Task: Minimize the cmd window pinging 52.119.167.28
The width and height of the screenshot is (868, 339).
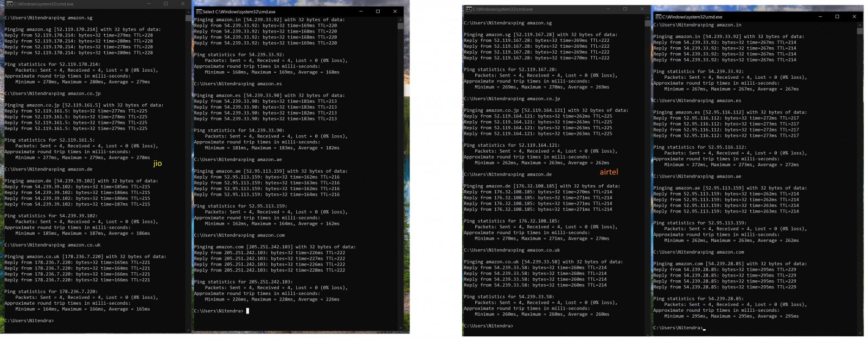Action: 609,9
